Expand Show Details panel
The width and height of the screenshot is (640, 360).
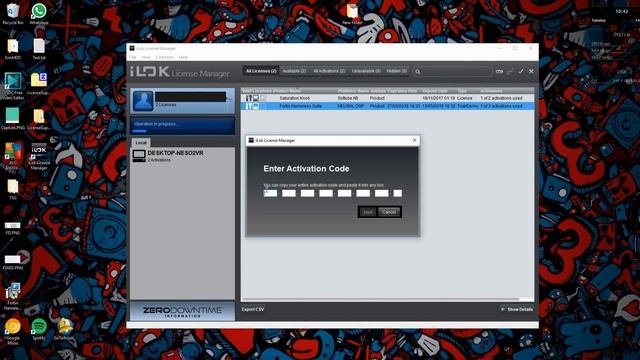[517, 309]
